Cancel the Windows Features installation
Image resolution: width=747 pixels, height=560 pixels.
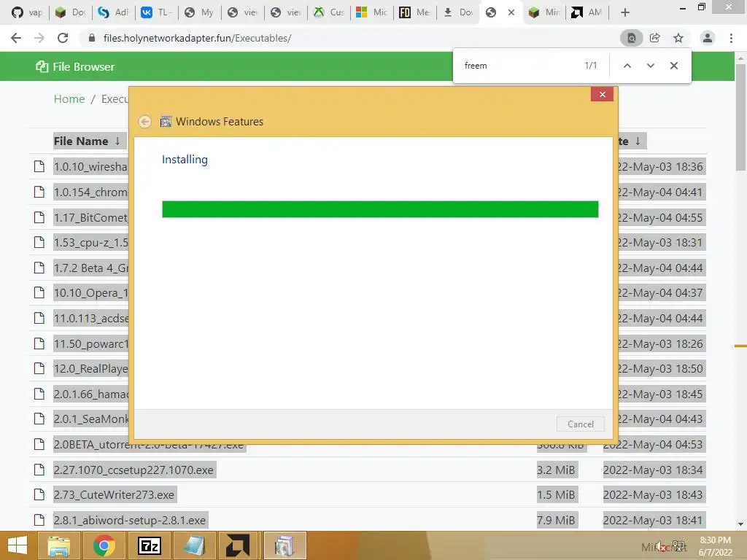click(x=580, y=424)
